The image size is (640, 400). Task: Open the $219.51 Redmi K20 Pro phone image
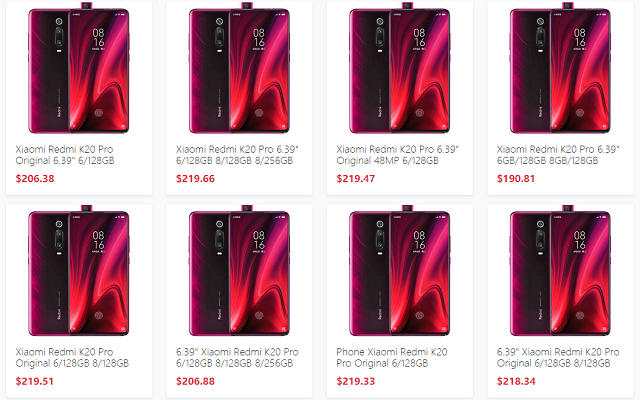[x=79, y=271]
